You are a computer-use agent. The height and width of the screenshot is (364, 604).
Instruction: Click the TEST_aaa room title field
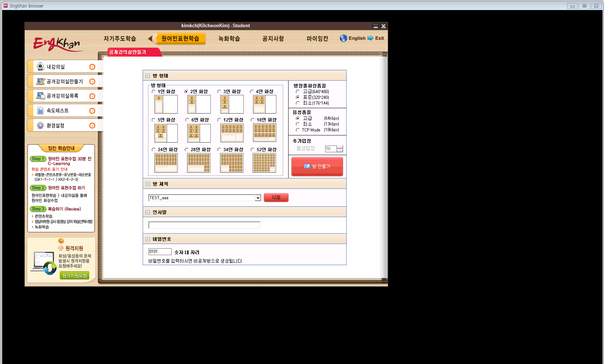coord(201,198)
